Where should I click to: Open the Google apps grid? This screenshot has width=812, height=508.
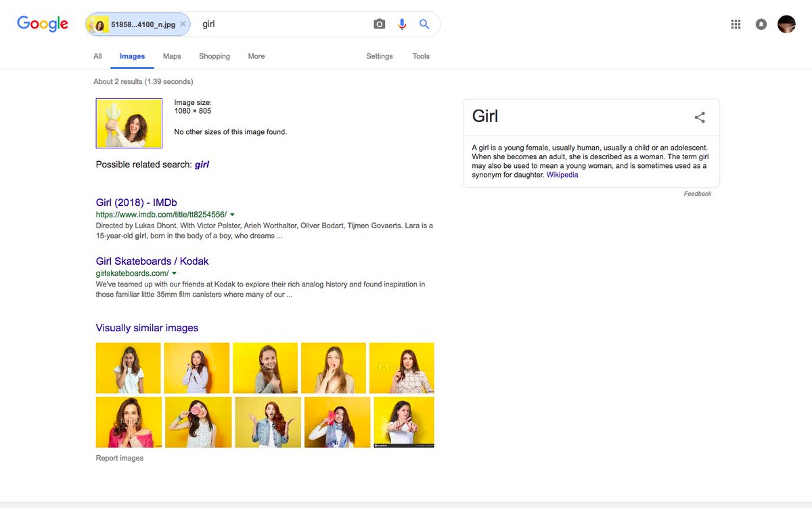pos(736,24)
